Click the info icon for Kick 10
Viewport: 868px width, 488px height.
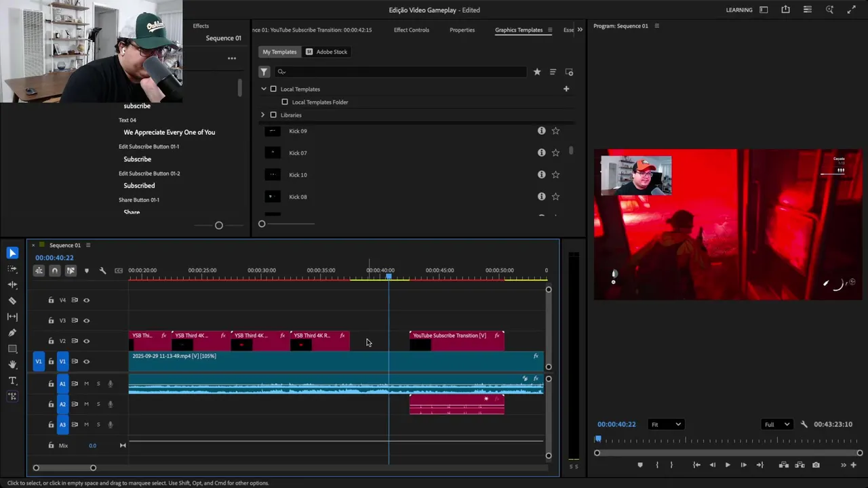541,174
